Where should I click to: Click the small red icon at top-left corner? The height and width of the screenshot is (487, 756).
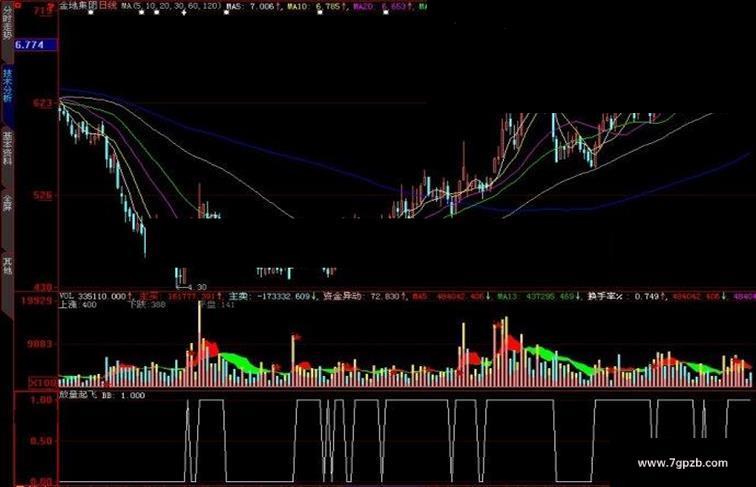pos(18,5)
